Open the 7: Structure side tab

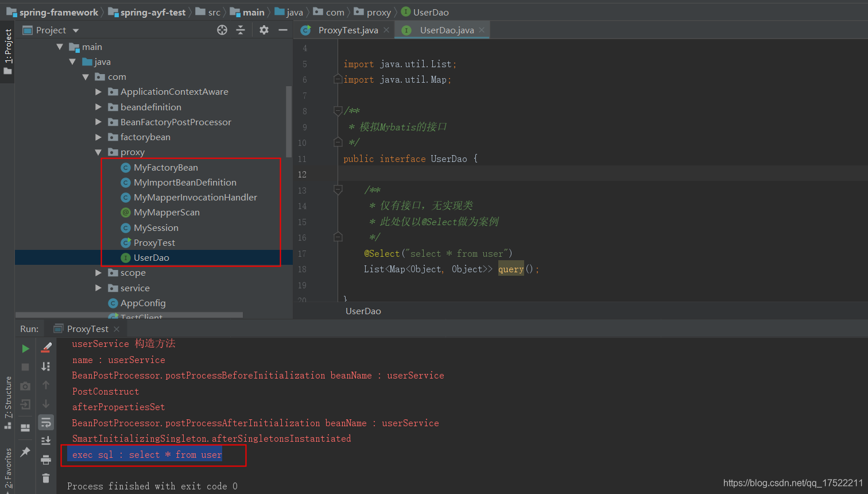point(7,402)
